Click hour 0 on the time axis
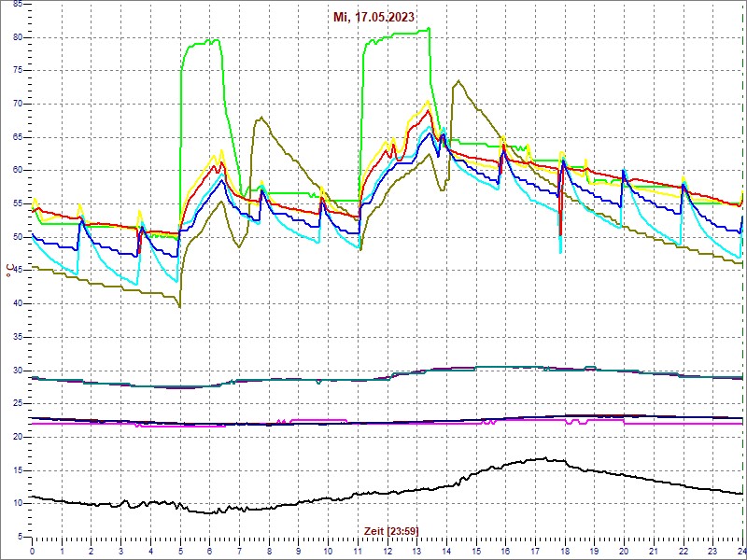The image size is (747, 560). pos(32,550)
